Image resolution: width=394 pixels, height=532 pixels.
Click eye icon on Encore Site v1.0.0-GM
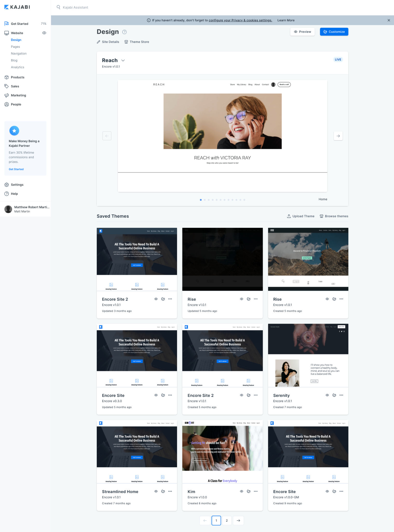(x=327, y=491)
